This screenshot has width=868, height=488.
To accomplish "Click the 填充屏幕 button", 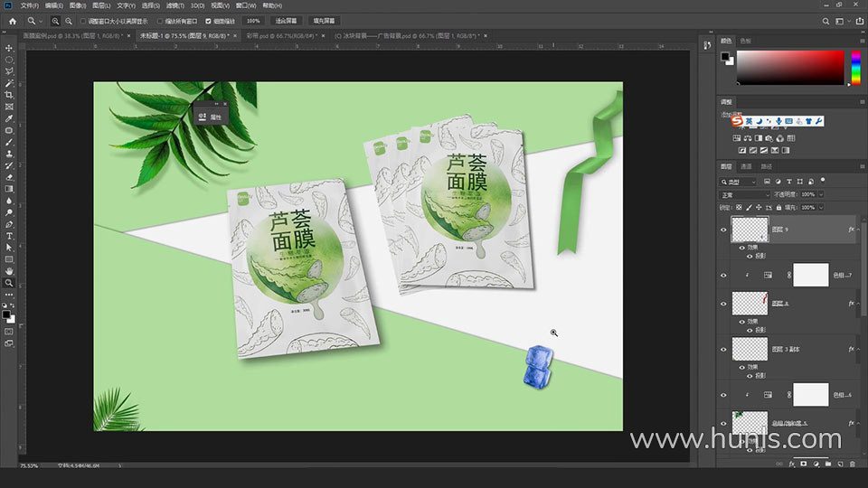I will pyautogui.click(x=323, y=20).
